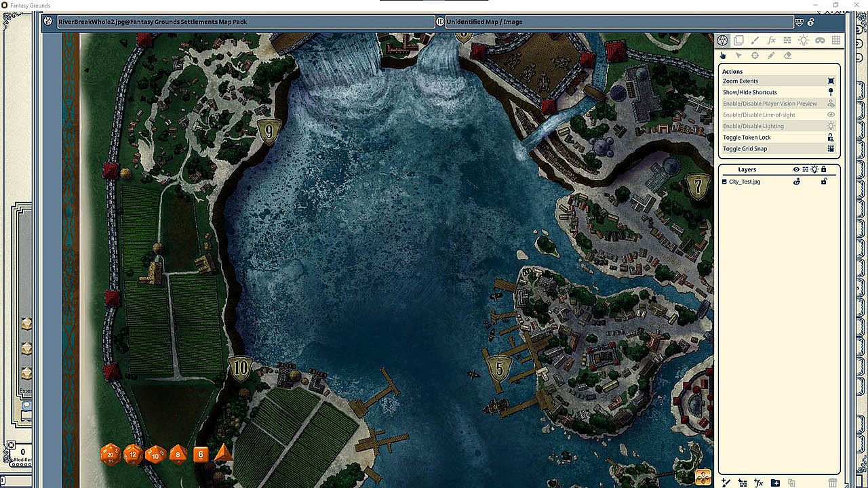Toggle Enable/Disable Line-of-sight

point(778,115)
